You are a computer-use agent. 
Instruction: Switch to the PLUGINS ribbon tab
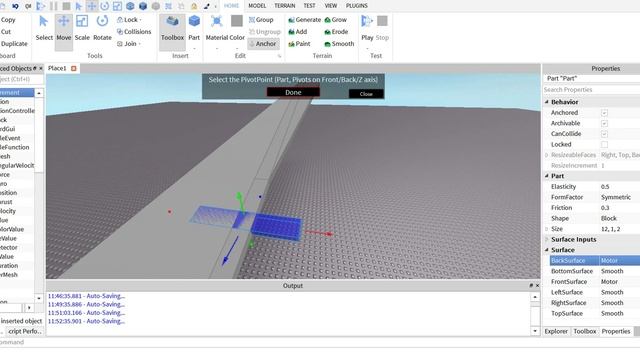pyautogui.click(x=357, y=6)
